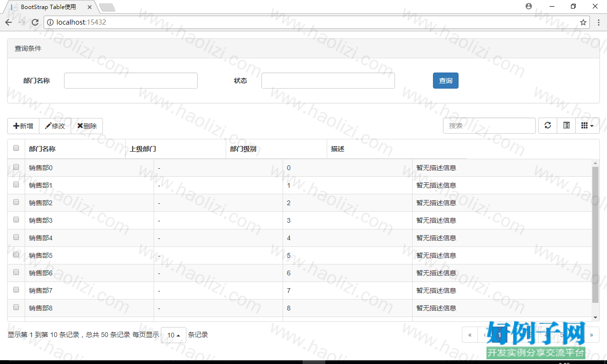The image size is (607, 364).
Task: Click the table's vertical scrollbar thumb
Action: point(596,235)
